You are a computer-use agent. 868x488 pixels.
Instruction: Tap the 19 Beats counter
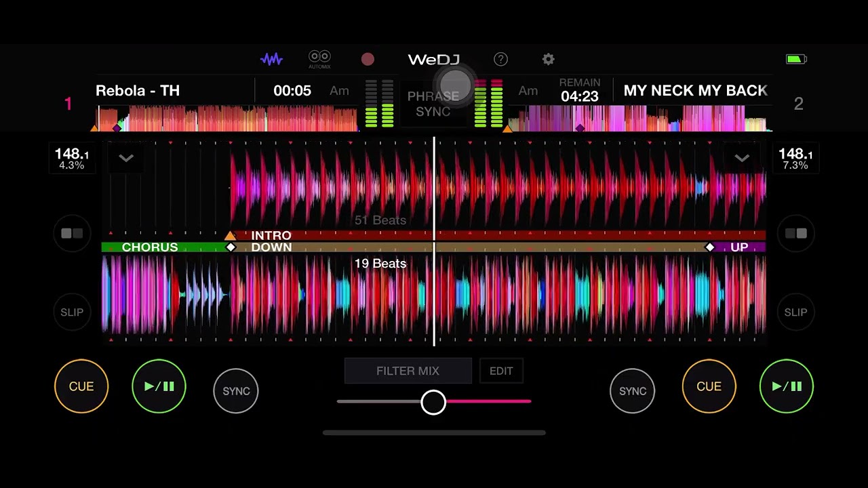click(380, 264)
